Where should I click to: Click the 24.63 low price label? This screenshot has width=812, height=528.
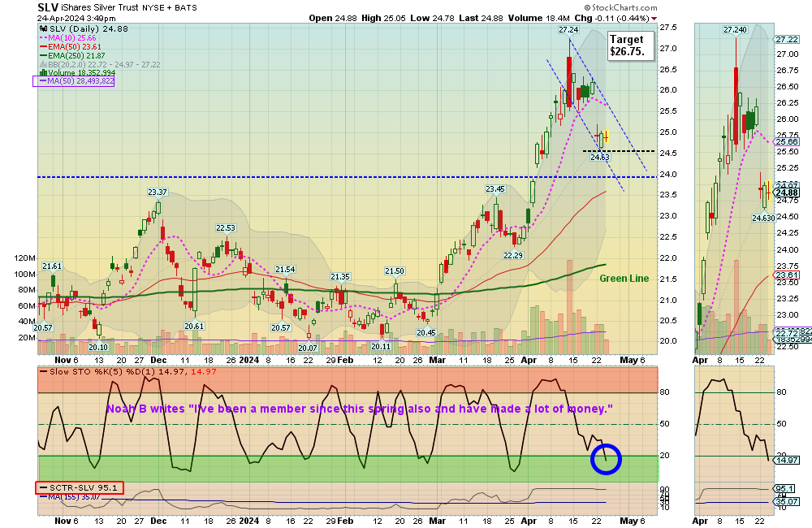coord(600,157)
